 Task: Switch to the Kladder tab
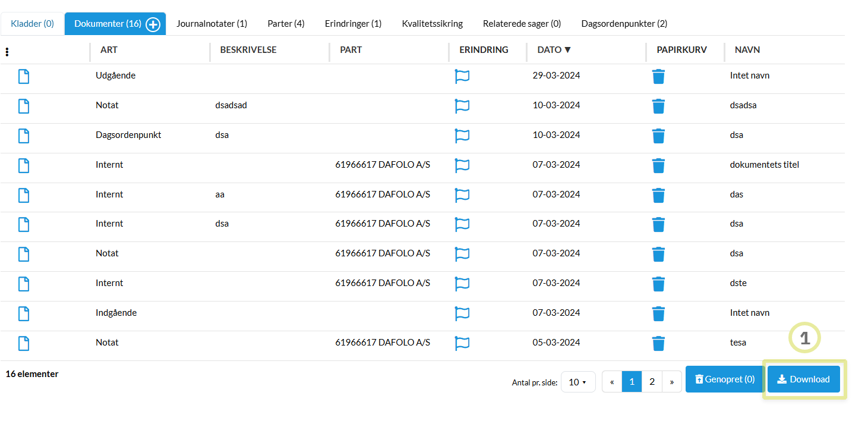click(32, 23)
